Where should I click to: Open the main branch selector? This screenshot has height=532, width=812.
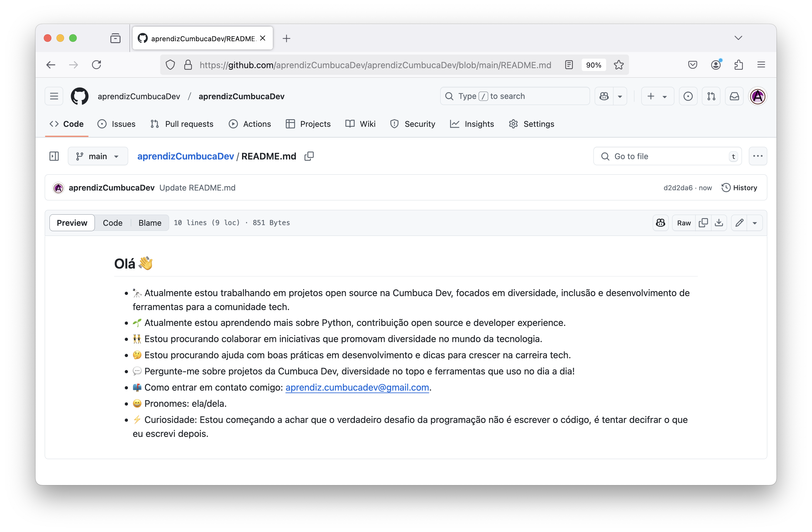pos(98,156)
